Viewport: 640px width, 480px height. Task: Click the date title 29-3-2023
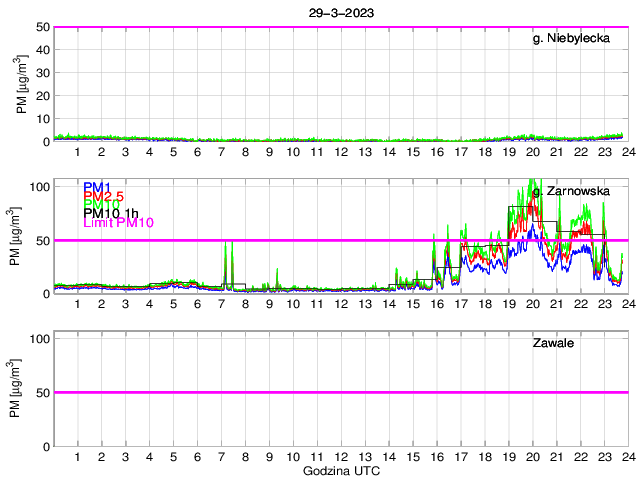click(339, 12)
